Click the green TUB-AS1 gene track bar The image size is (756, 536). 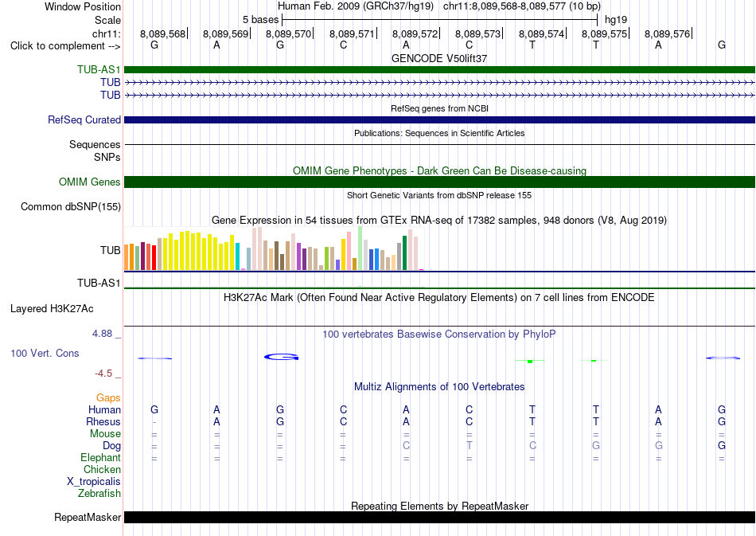[x=439, y=69]
